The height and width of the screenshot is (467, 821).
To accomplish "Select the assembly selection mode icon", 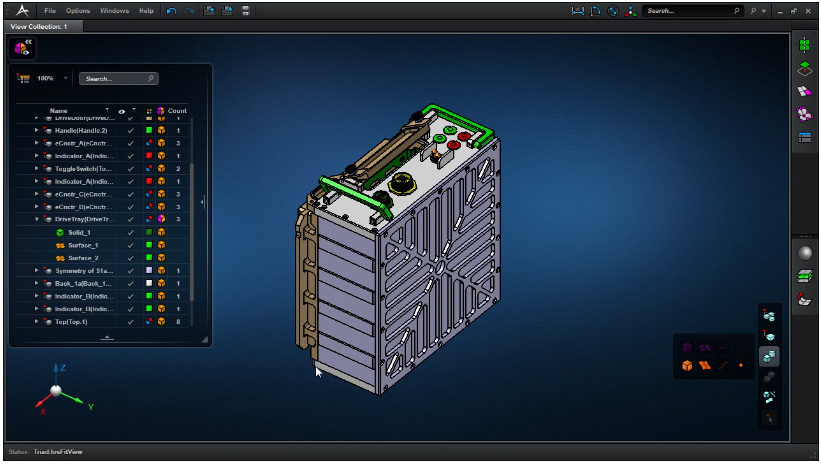I will (769, 316).
